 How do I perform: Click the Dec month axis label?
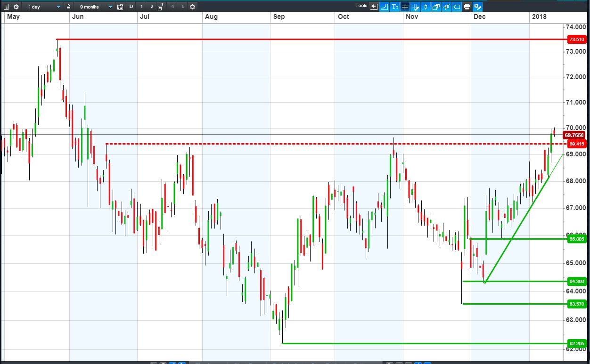point(480,17)
